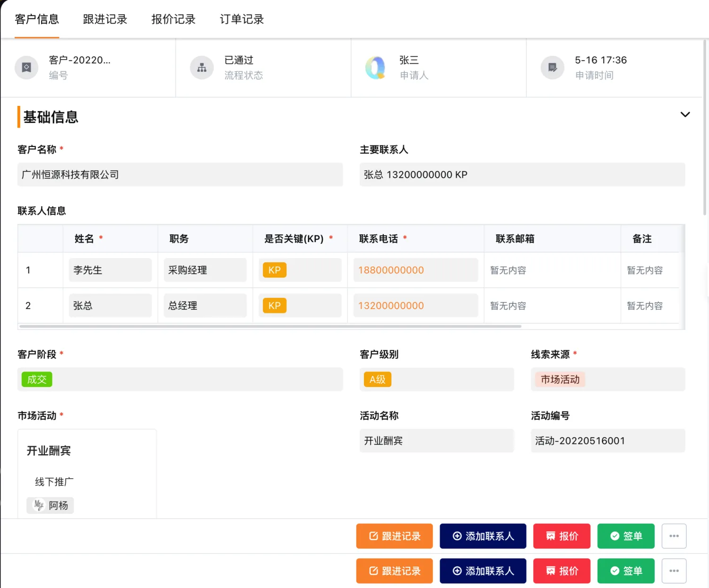The image size is (709, 588).
Task: Go to the 订单记录 tab
Action: [x=242, y=19]
